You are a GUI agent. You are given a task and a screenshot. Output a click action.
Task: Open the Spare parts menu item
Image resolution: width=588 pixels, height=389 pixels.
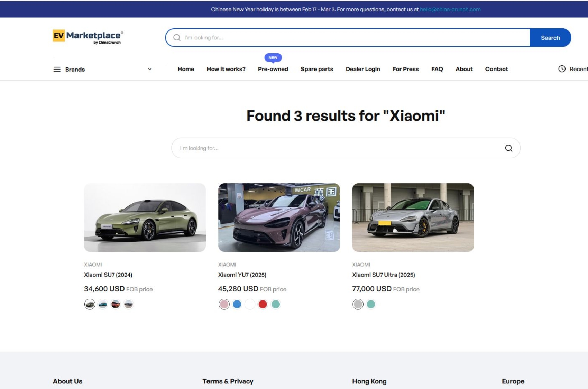point(316,69)
